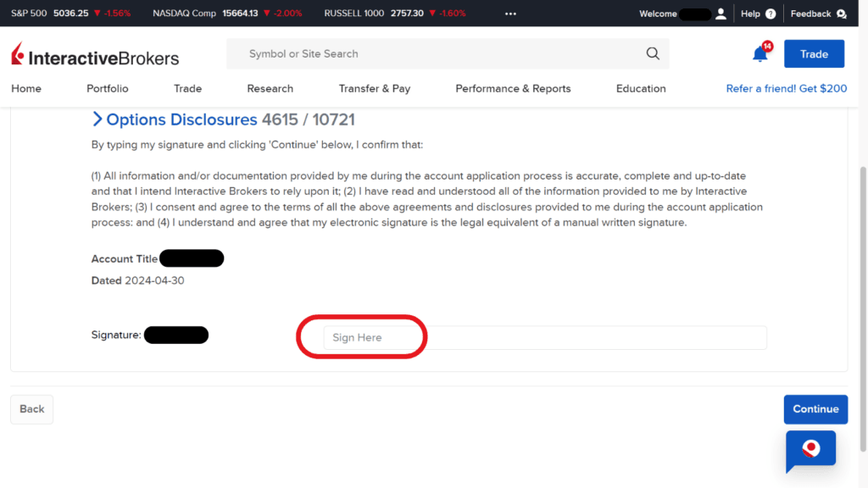This screenshot has height=488, width=868.
Task: Open the Research menu
Action: pyautogui.click(x=270, y=88)
